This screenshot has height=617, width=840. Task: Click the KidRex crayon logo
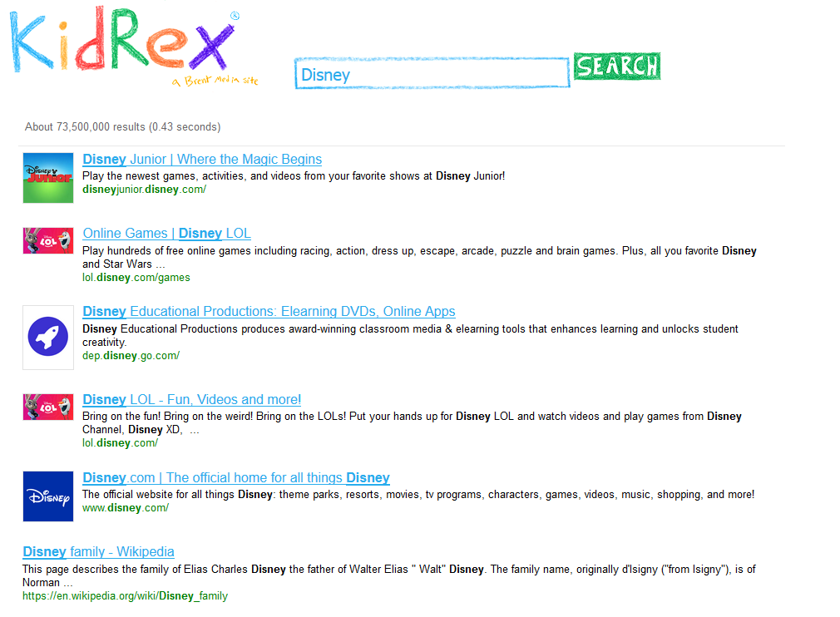(x=125, y=41)
